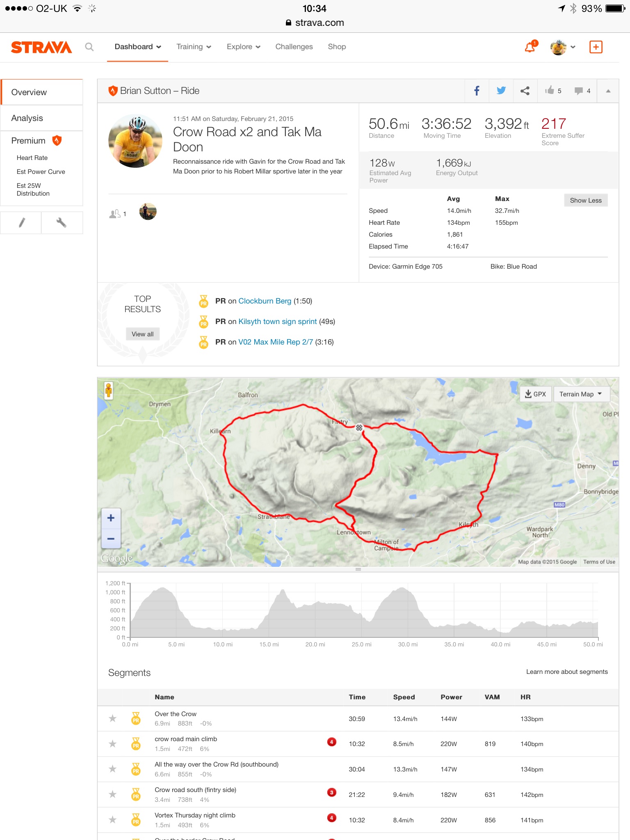The height and width of the screenshot is (840, 630).
Task: Open the wrench actions icon
Action: (62, 223)
